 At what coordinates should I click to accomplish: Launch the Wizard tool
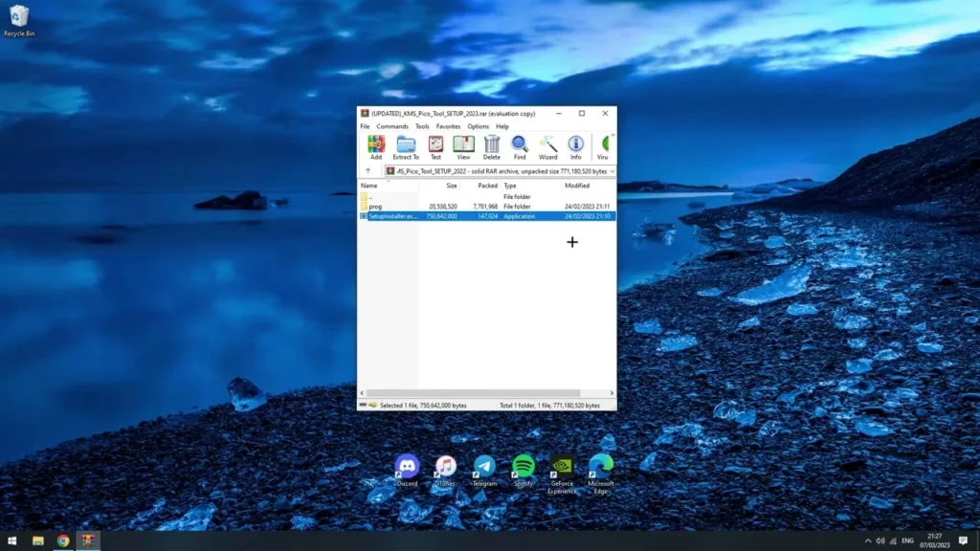tap(547, 147)
